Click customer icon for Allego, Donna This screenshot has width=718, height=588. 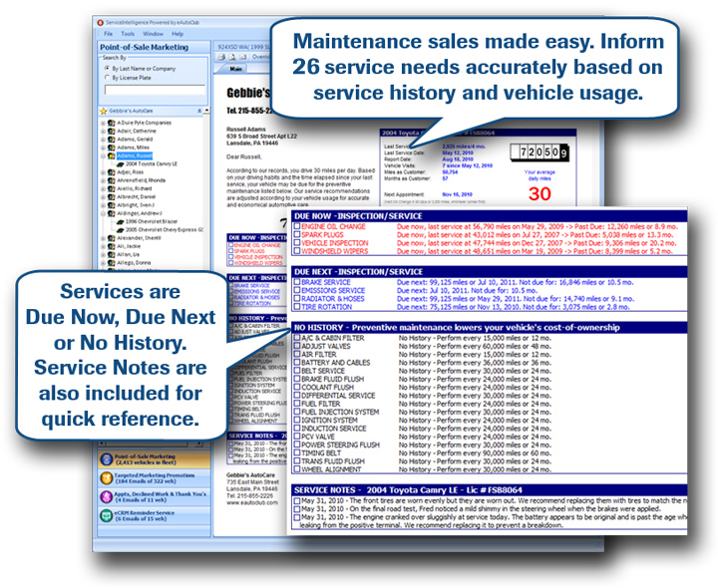[x=112, y=263]
